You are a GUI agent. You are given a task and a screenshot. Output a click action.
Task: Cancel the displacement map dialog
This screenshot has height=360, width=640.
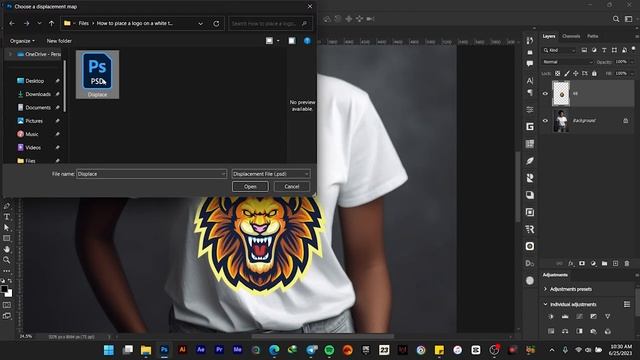pyautogui.click(x=291, y=187)
